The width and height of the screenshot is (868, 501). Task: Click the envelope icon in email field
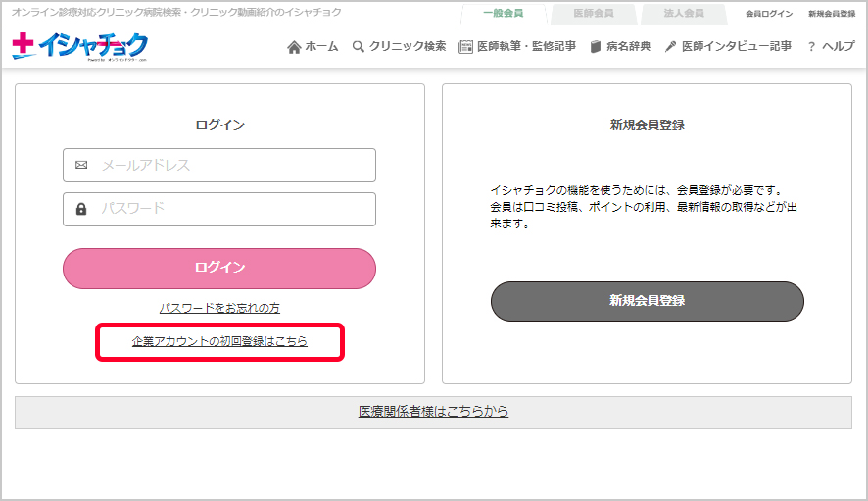(x=81, y=165)
